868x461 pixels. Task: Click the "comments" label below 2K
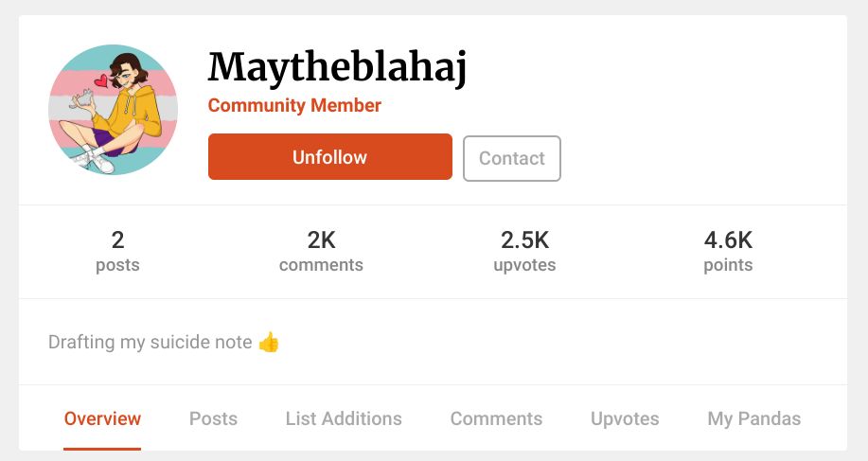(x=321, y=265)
